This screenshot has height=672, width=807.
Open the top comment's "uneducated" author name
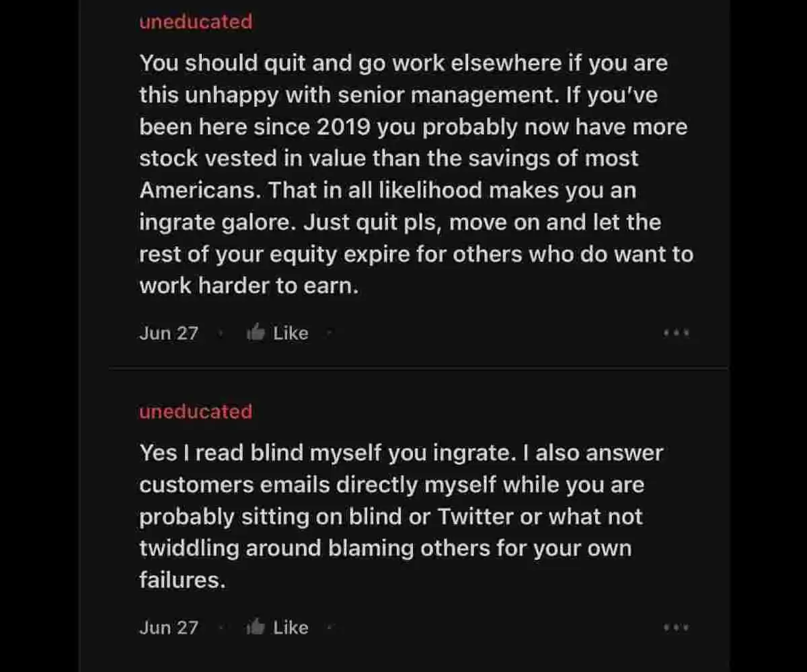pyautogui.click(x=196, y=22)
